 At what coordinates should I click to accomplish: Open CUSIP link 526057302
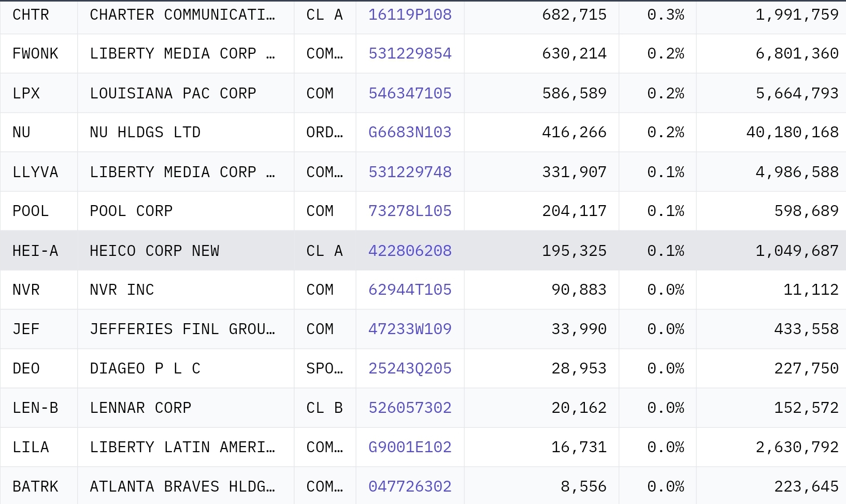tap(410, 408)
